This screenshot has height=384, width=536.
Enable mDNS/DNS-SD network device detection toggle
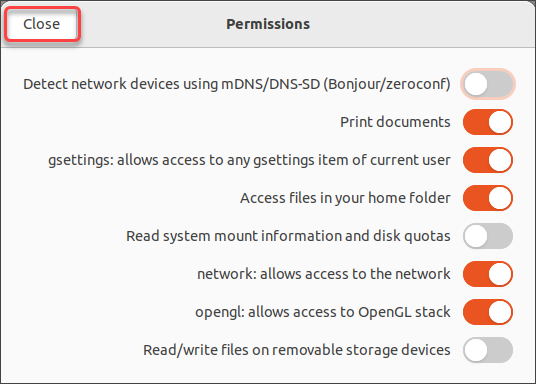click(488, 84)
